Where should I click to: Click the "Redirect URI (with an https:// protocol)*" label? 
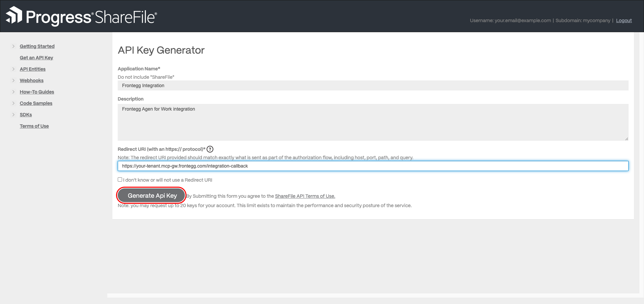(161, 149)
